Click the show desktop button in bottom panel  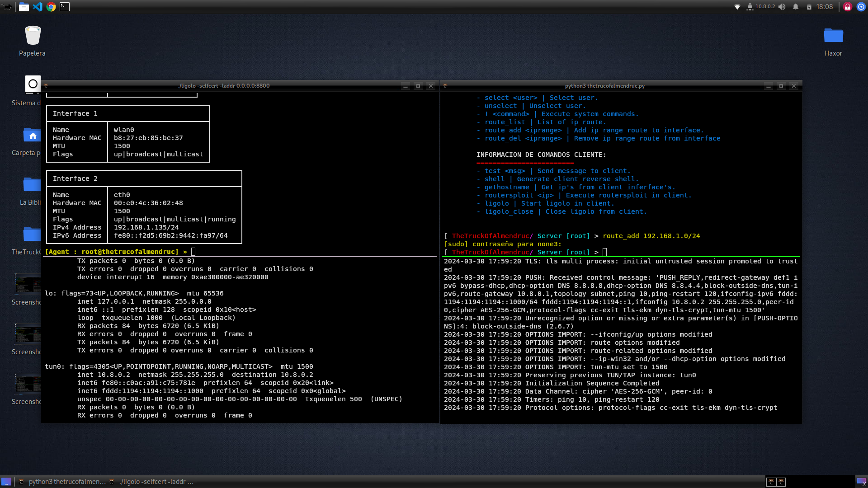pyautogui.click(x=6, y=482)
